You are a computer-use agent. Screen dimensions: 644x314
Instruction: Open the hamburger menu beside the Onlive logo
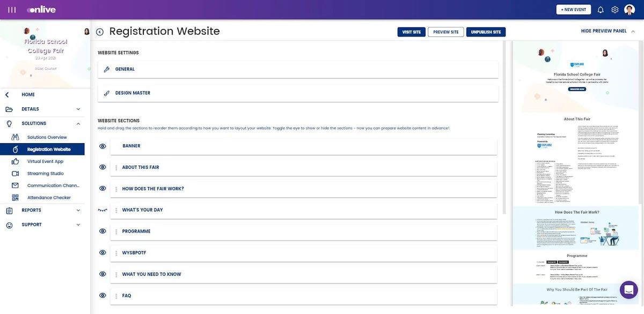click(12, 10)
